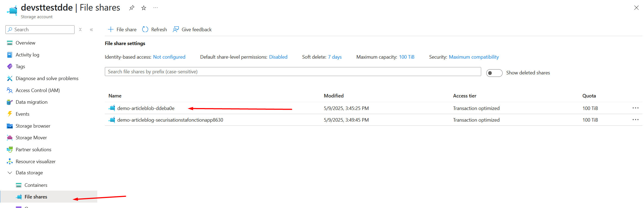Image resolution: width=644 pixels, height=208 pixels.
Task: Click the Resource visualizer icon
Action: pos(10,162)
